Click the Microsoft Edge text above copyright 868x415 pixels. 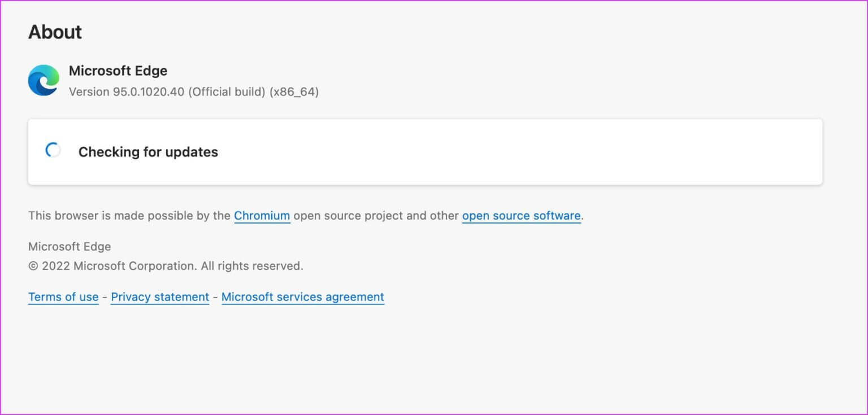pyautogui.click(x=70, y=247)
